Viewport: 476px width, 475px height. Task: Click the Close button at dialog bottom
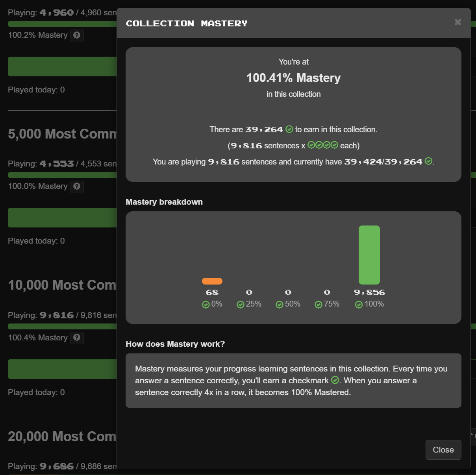tap(443, 450)
